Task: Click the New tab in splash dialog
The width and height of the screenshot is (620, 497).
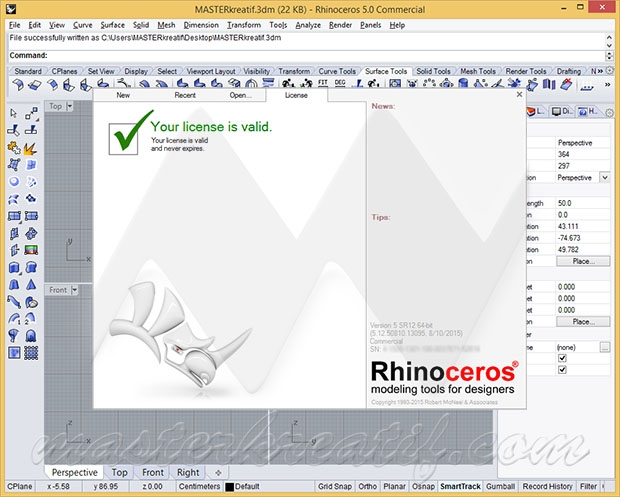Action: coord(123,95)
